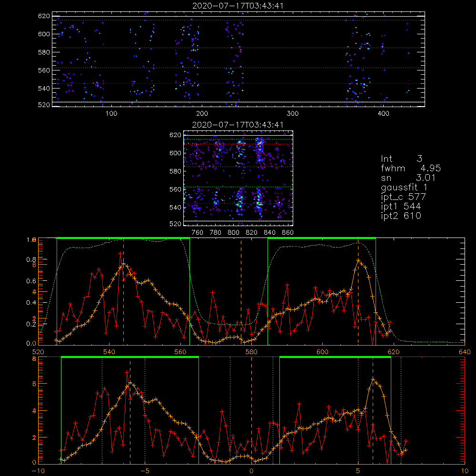The width and height of the screenshot is (476, 476).
Task: Select the 'Int 3' readout text
Action: pos(402,159)
